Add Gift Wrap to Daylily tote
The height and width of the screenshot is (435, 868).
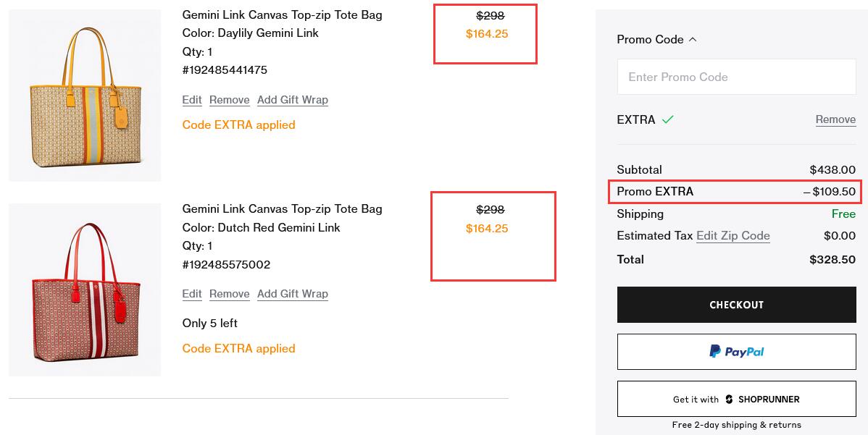[292, 100]
